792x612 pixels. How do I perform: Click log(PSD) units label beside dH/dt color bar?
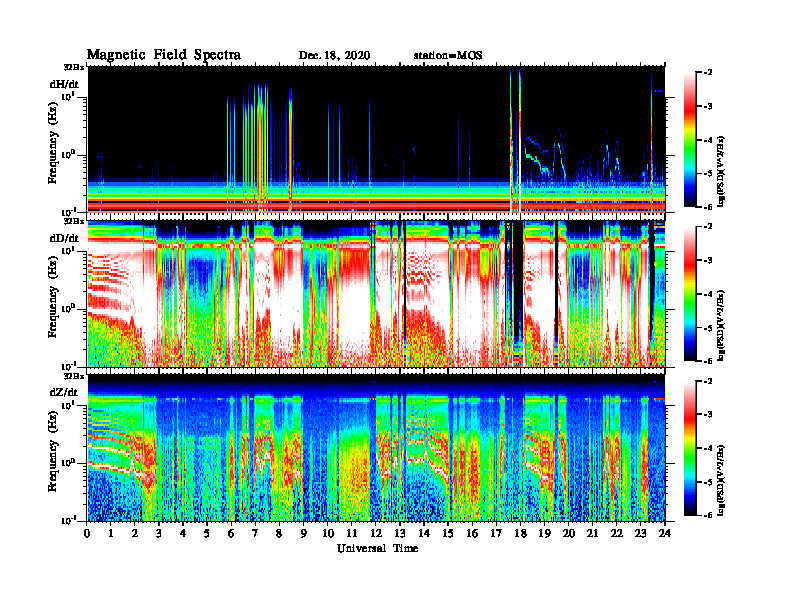(722, 171)
